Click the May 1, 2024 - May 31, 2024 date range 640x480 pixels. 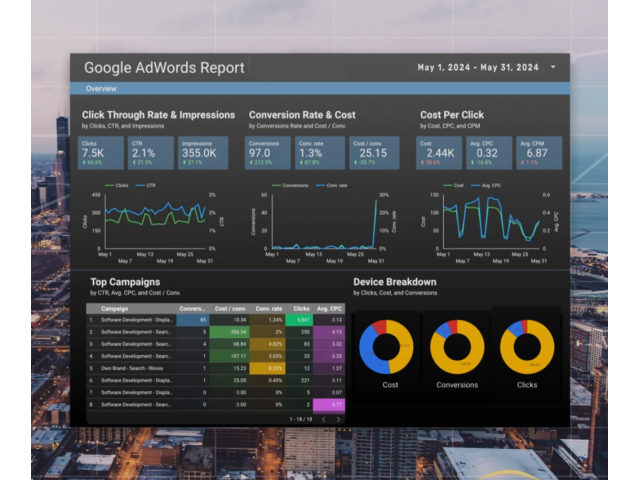[x=477, y=68]
